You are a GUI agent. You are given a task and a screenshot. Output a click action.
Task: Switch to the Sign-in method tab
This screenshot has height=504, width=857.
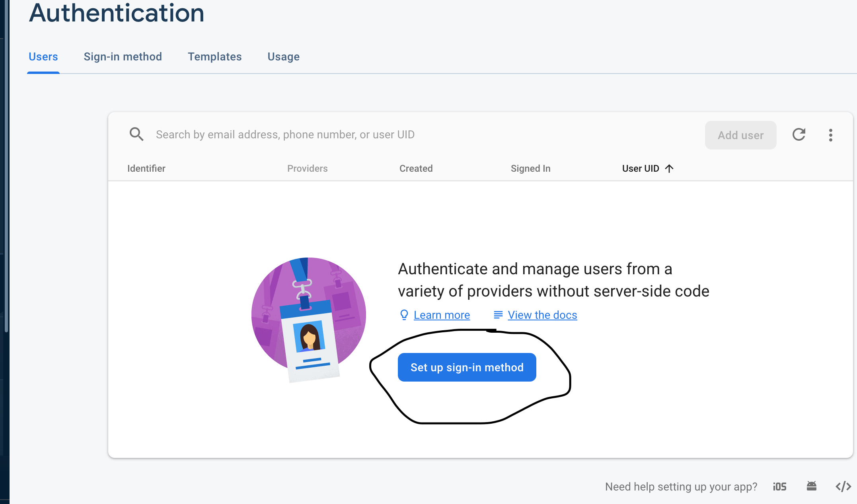click(123, 57)
